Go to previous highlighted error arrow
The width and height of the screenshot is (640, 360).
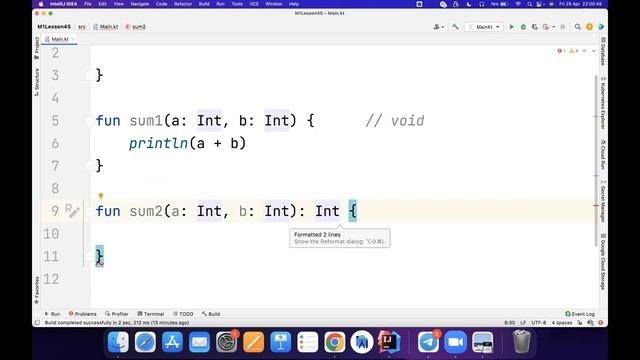click(x=584, y=51)
